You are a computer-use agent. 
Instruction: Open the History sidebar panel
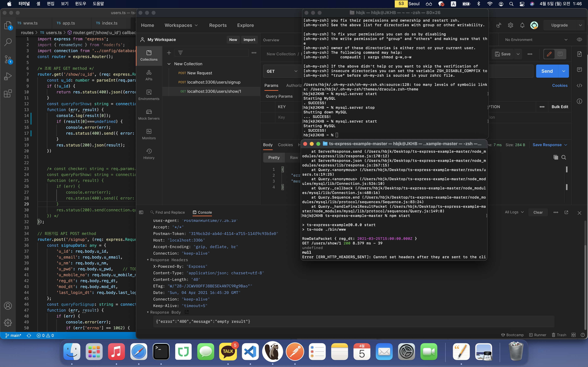(149, 154)
